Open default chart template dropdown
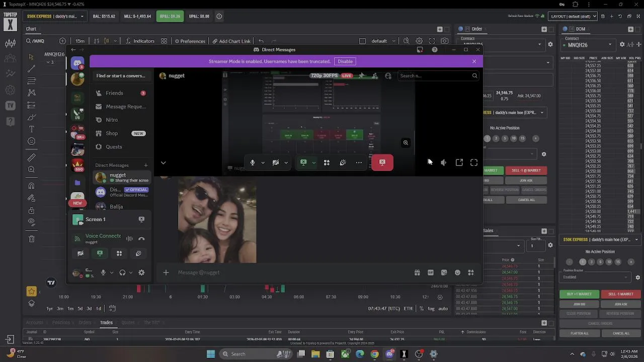 coord(383,41)
